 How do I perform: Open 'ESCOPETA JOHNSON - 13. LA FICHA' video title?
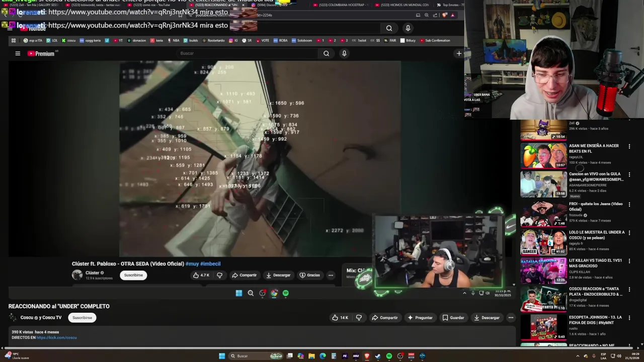coord(596,320)
